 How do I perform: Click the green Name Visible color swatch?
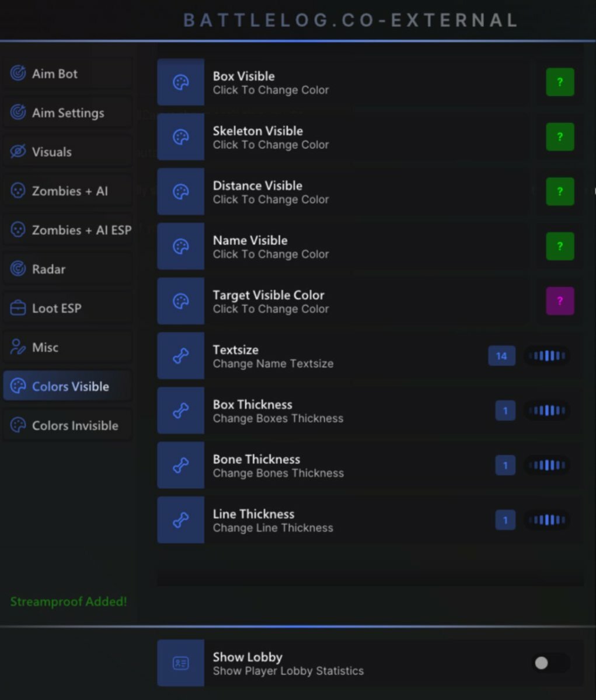[x=560, y=246]
